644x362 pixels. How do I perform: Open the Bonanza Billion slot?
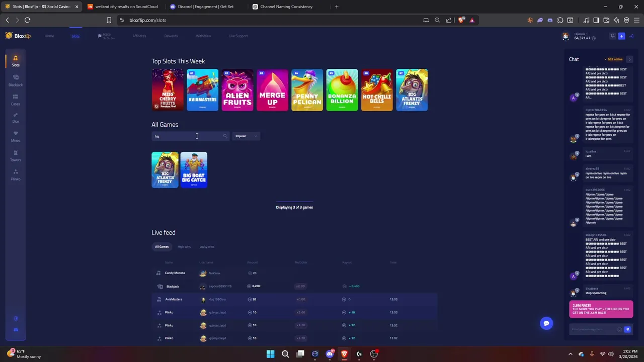pyautogui.click(x=342, y=90)
